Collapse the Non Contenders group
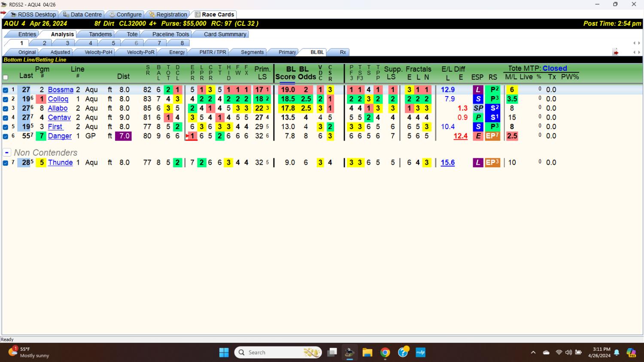The width and height of the screenshot is (644, 362). point(7,153)
